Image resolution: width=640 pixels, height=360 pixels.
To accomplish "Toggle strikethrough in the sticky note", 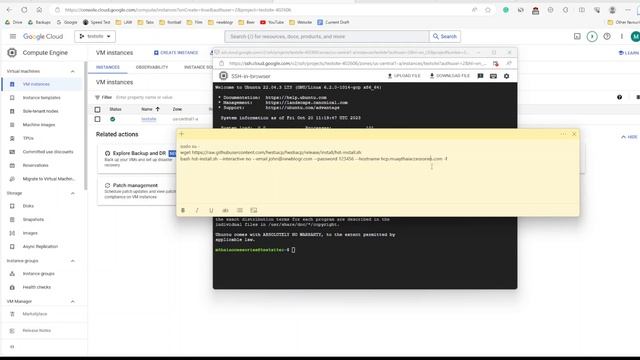I will (x=225, y=210).
